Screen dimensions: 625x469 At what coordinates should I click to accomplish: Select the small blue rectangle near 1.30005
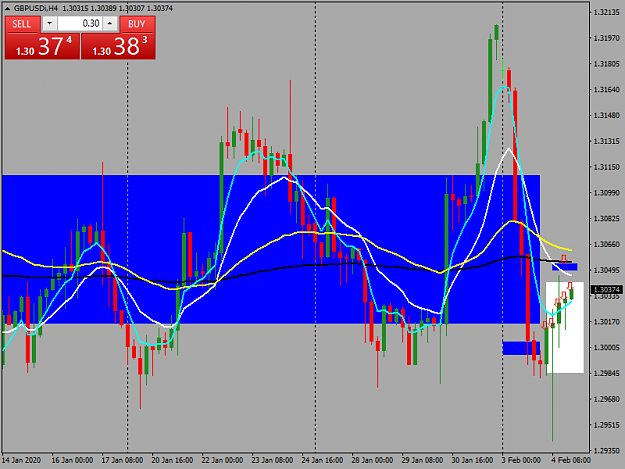pyautogui.click(x=521, y=348)
